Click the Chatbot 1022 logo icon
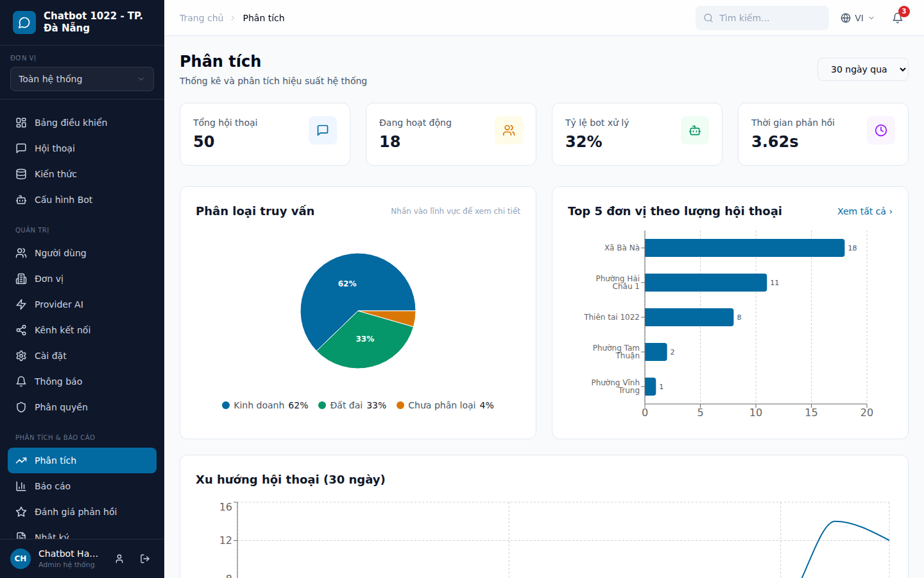 (24, 22)
